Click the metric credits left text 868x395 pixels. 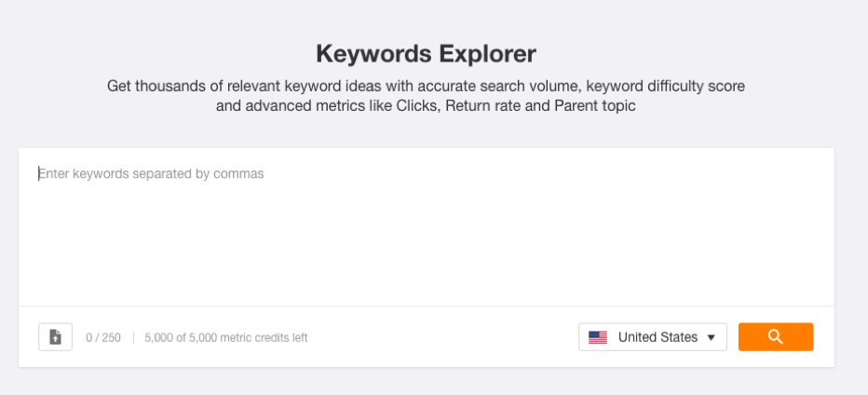(226, 337)
